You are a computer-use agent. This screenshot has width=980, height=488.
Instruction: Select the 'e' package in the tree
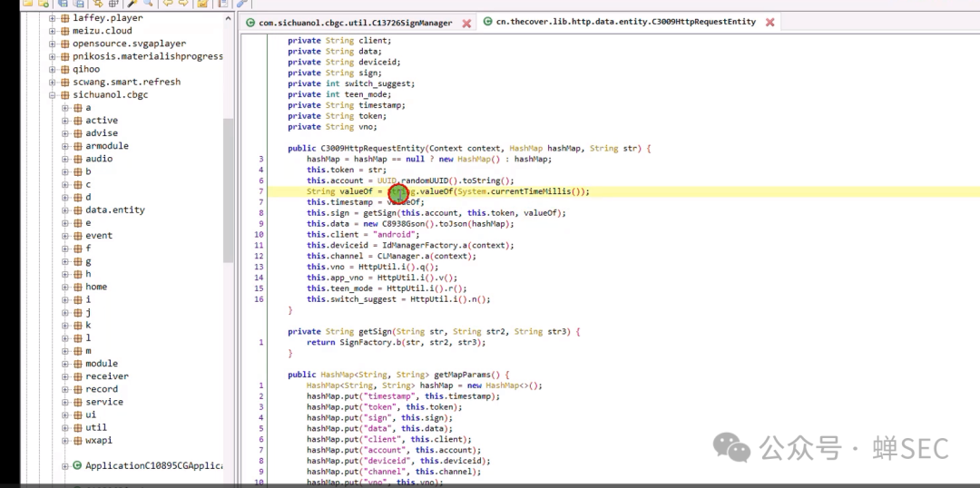coord(88,223)
